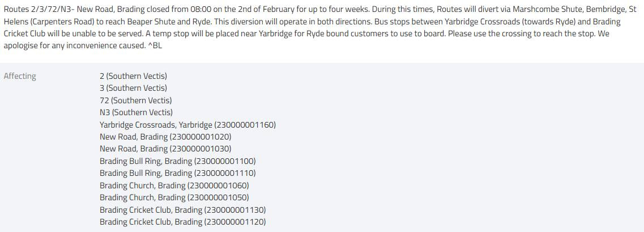Click the Affecting label
644x232 pixels.
20,76
